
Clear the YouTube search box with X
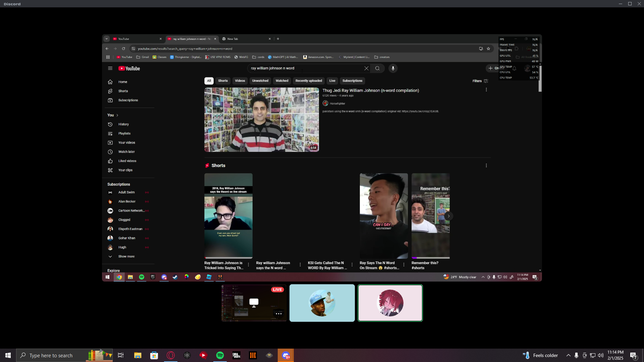366,68
